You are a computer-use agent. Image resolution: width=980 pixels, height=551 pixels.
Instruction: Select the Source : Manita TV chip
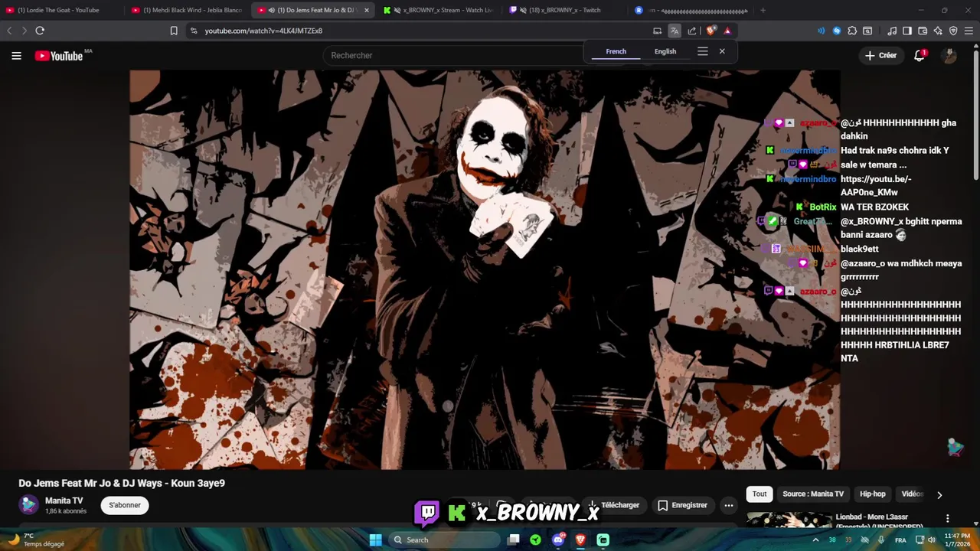click(813, 494)
